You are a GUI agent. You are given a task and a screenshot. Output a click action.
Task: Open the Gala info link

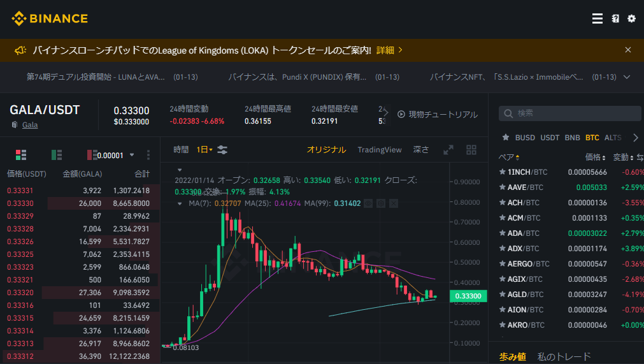30,125
